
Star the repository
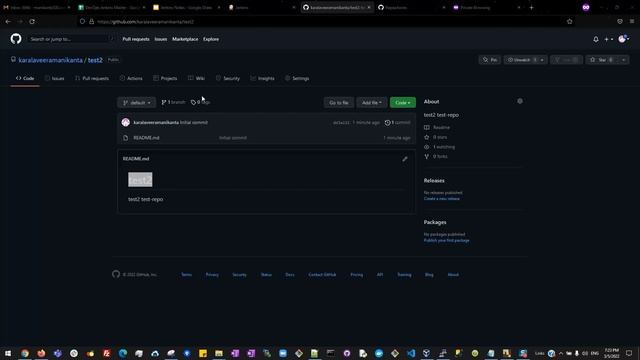click(602, 60)
